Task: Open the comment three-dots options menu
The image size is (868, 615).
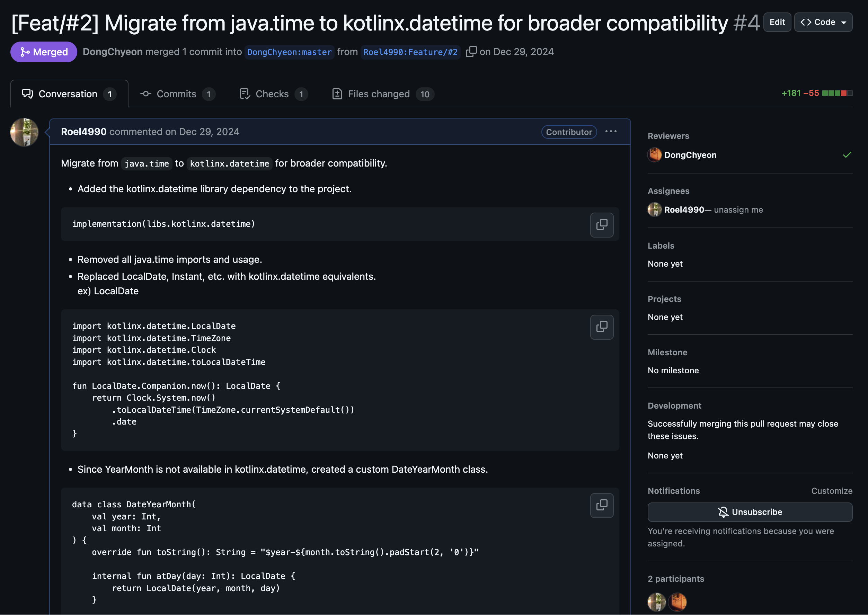Action: click(611, 131)
